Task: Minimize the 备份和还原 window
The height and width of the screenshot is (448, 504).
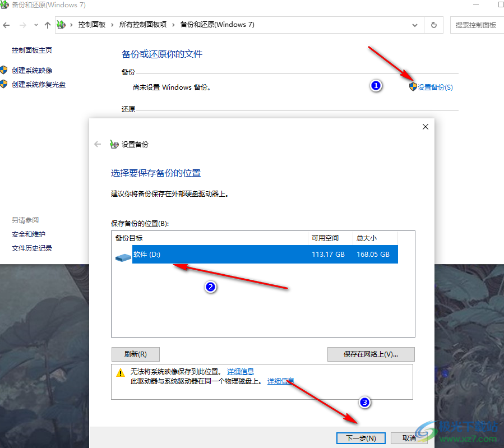Action: tap(476, 5)
